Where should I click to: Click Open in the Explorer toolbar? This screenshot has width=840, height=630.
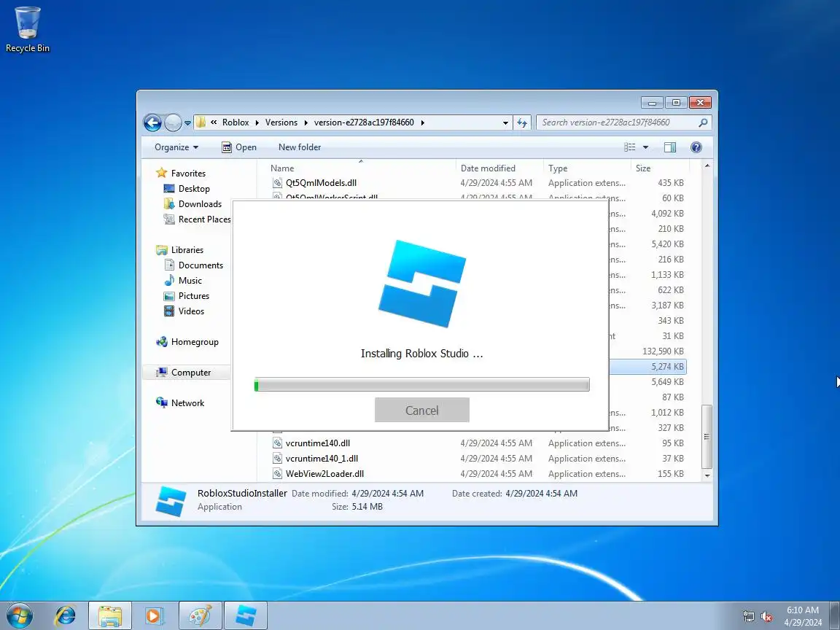(239, 147)
